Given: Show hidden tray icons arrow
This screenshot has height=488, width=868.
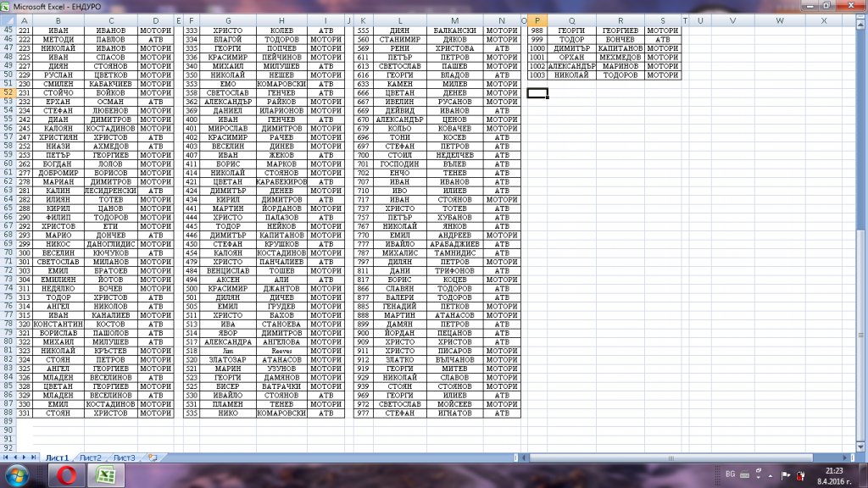Looking at the screenshot, I should 770,476.
